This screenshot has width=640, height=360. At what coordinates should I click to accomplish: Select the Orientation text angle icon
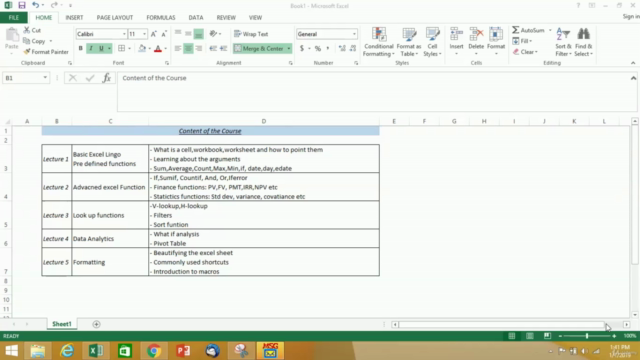[213, 34]
